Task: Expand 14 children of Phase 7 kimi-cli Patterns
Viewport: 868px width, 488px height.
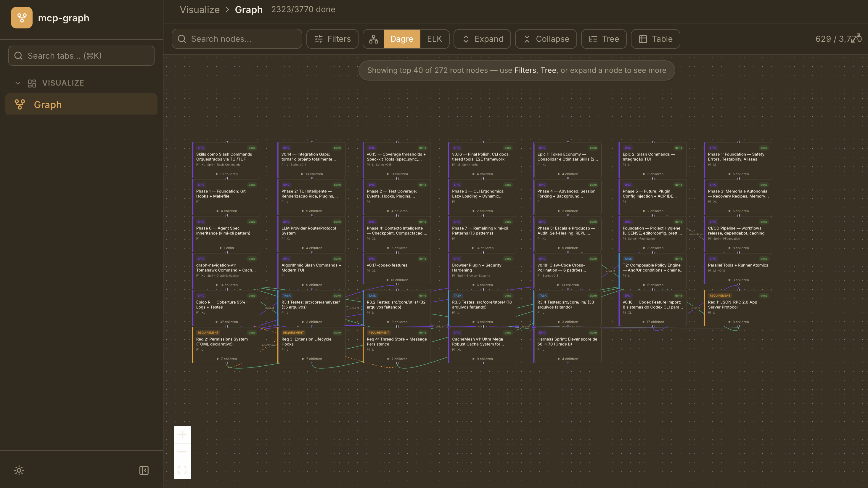Action: (482, 248)
